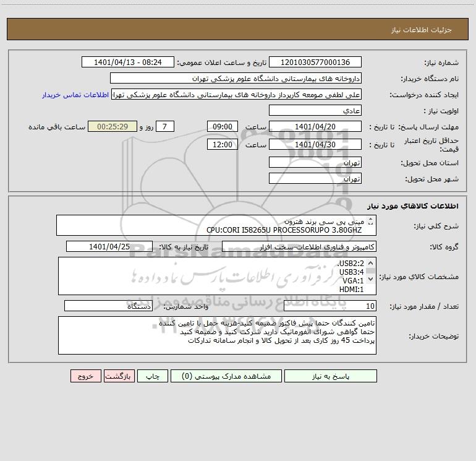This screenshot has width=476, height=461.
Task: Click the spinner arrows in general description box
Action: [x=370, y=222]
